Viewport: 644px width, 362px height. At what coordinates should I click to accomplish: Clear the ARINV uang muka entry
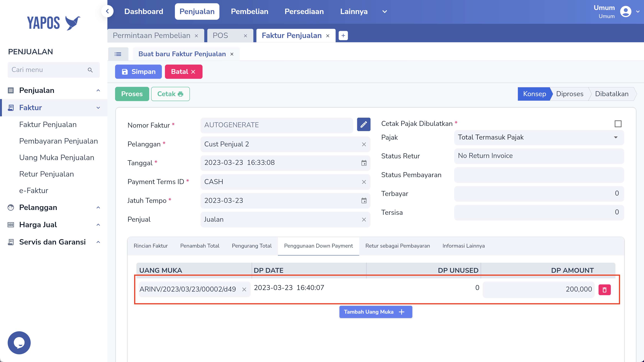tap(244, 289)
